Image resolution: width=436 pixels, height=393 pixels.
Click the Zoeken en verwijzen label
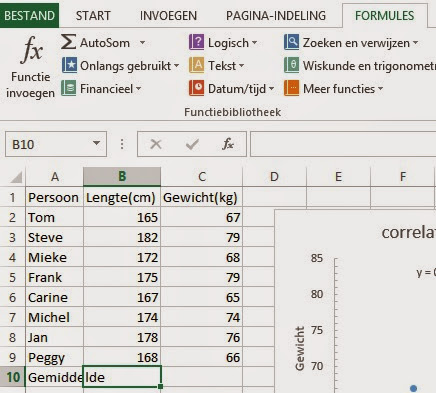click(356, 43)
